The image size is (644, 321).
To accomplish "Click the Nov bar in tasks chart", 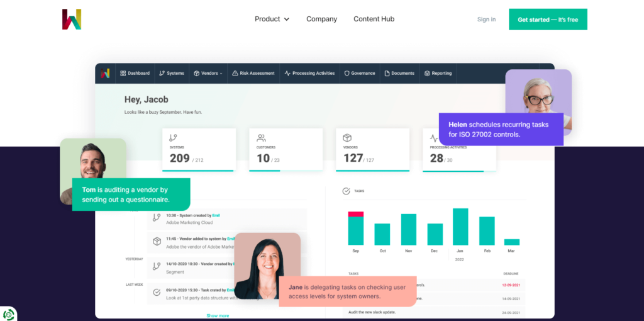I will pyautogui.click(x=409, y=229).
